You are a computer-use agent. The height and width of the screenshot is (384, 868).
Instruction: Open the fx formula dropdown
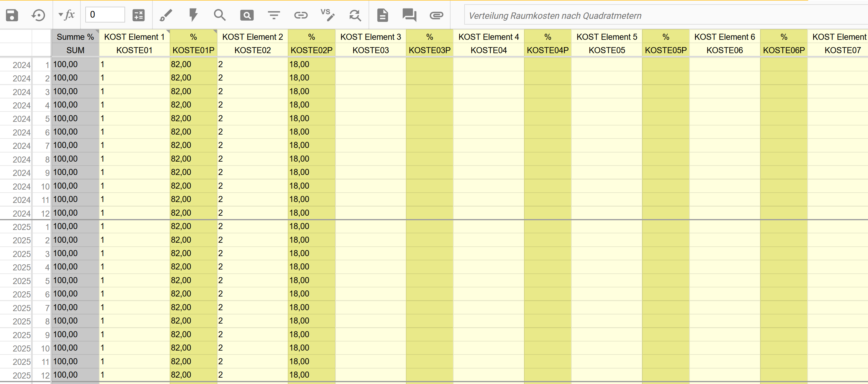click(x=66, y=15)
